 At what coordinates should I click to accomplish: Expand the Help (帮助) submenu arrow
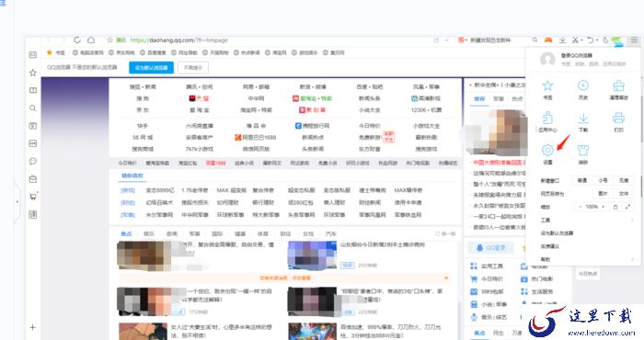point(632,259)
